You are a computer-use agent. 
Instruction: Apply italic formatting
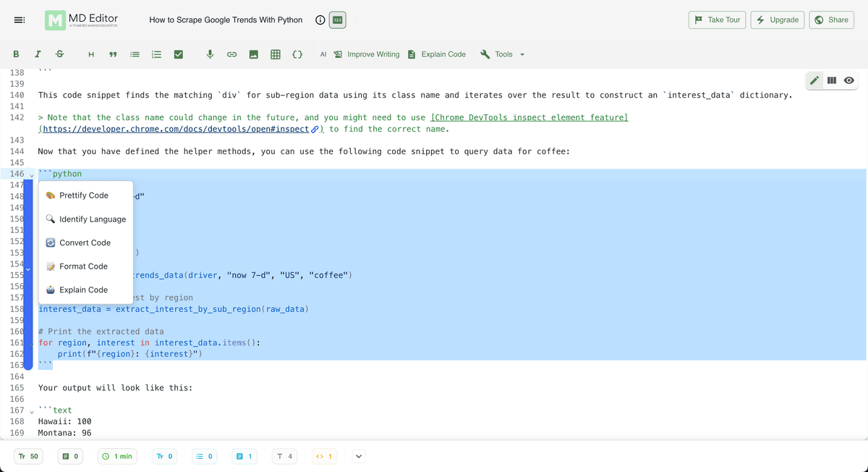[38, 54]
